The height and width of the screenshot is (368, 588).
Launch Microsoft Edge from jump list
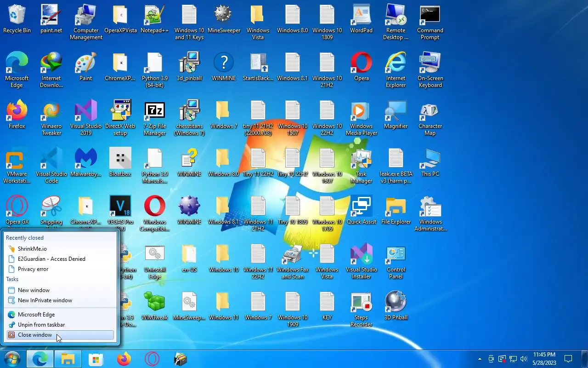coord(60,315)
